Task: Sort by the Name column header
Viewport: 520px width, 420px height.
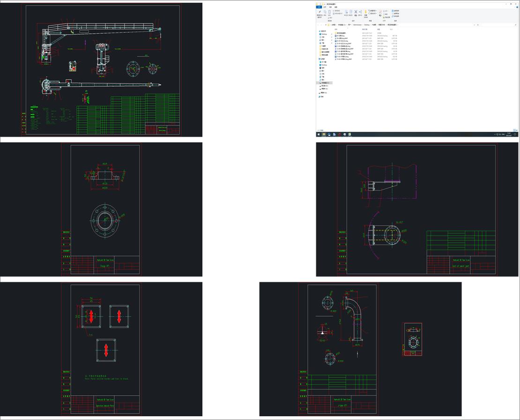Action: tap(336, 29)
